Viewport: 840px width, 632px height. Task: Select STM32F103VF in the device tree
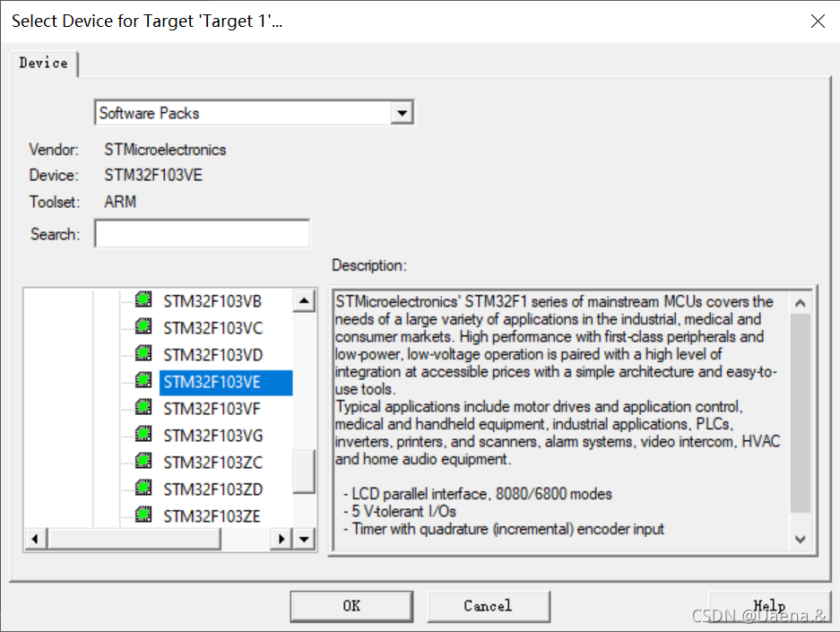coord(212,409)
